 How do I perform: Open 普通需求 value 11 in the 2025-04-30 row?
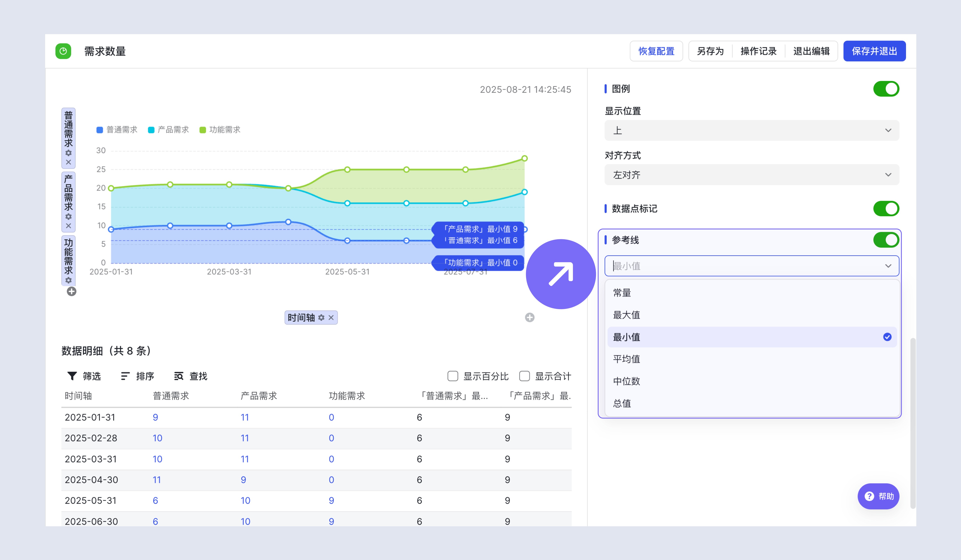pyautogui.click(x=157, y=480)
